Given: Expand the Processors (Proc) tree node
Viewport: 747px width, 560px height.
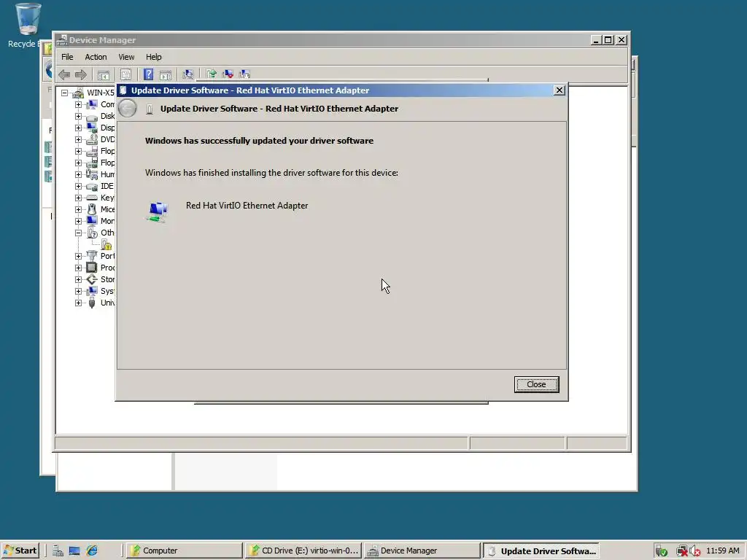Looking at the screenshot, I should (78, 268).
